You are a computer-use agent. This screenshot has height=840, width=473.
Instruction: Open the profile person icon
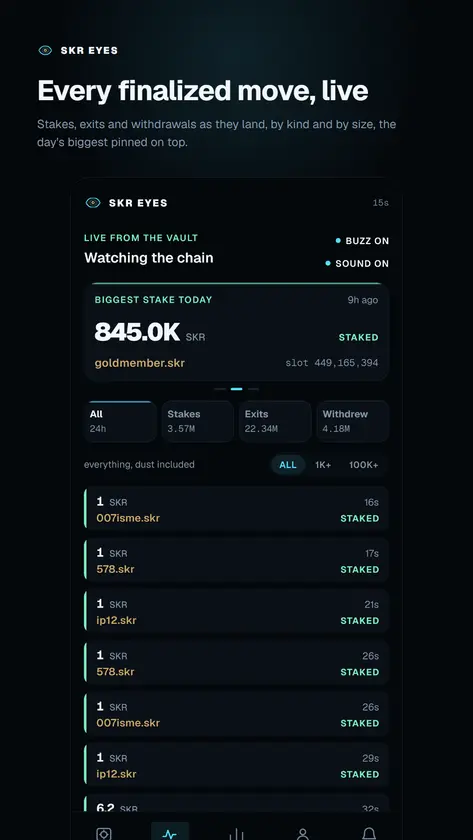coord(303,834)
